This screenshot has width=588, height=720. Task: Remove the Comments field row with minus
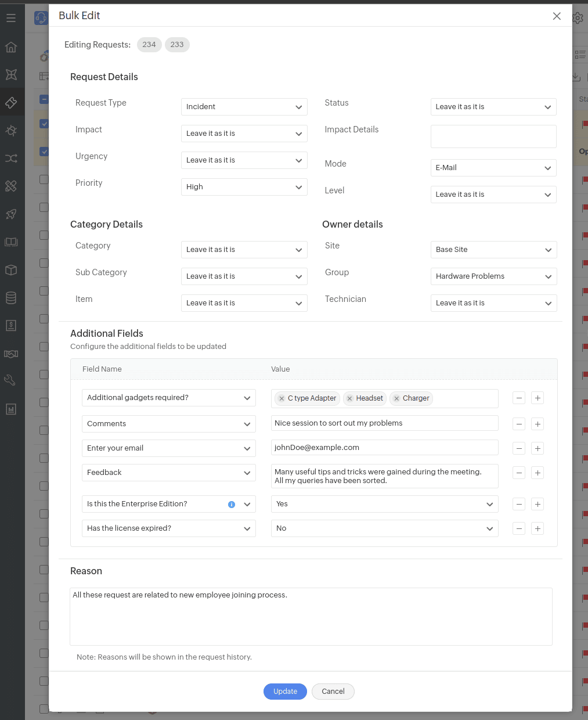(520, 424)
